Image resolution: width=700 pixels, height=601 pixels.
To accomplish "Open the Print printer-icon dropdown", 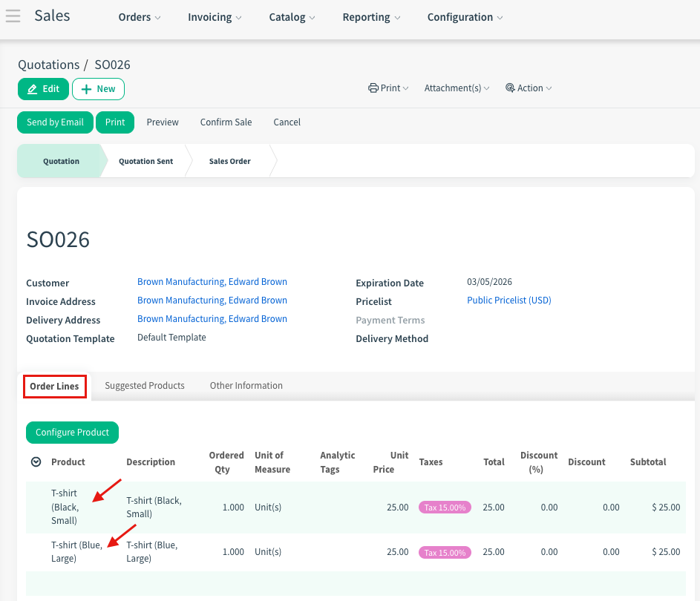I will [388, 88].
